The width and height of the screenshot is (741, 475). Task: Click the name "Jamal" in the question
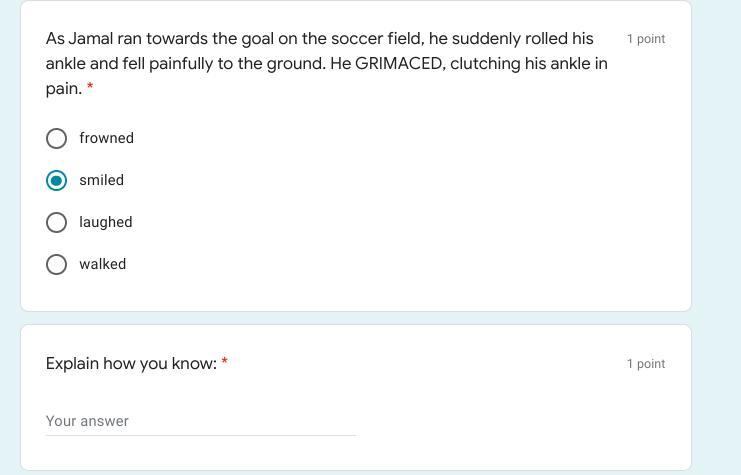click(91, 38)
